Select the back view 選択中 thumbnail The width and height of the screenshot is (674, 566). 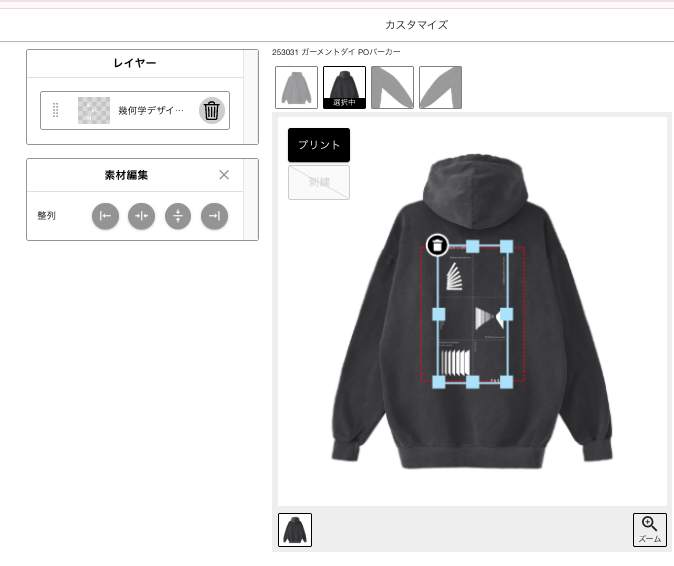[344, 87]
